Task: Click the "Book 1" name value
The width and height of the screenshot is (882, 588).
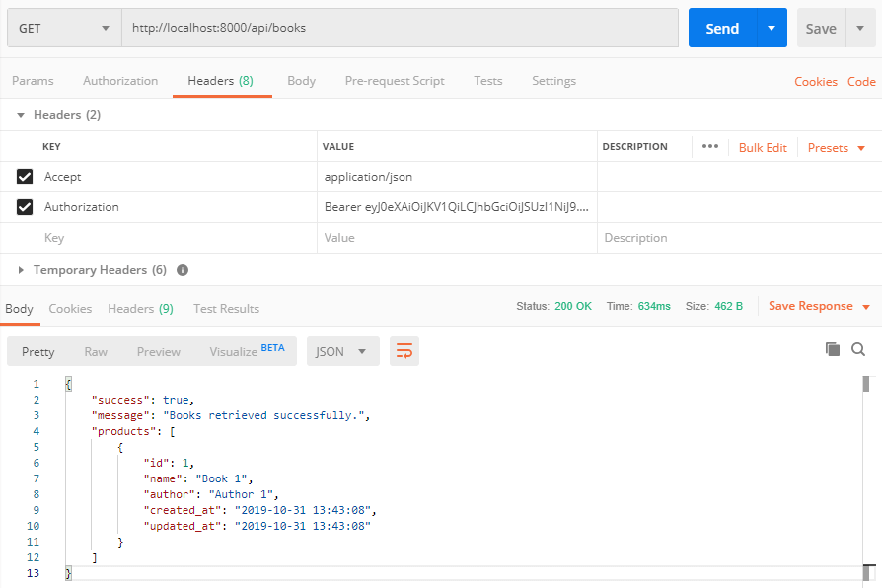Action: coord(221,478)
